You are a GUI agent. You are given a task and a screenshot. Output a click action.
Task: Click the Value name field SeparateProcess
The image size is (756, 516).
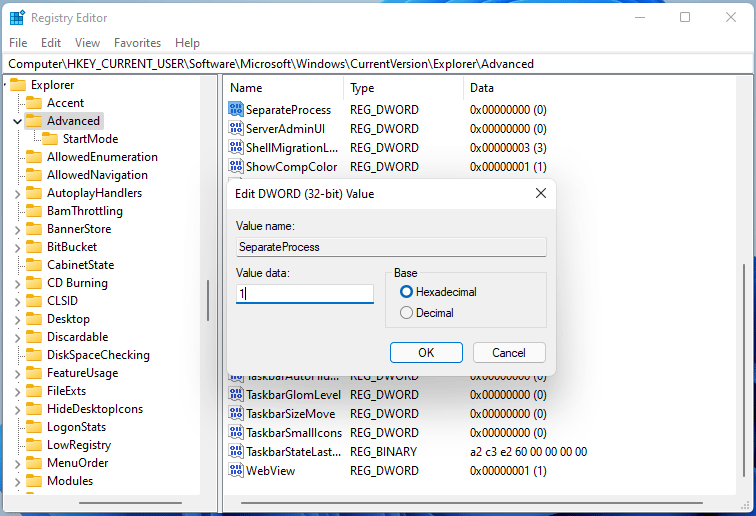point(391,247)
